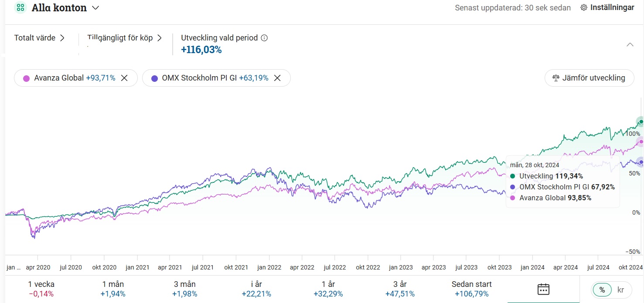Remove the OMX Stockholm PI GI chip

[277, 78]
